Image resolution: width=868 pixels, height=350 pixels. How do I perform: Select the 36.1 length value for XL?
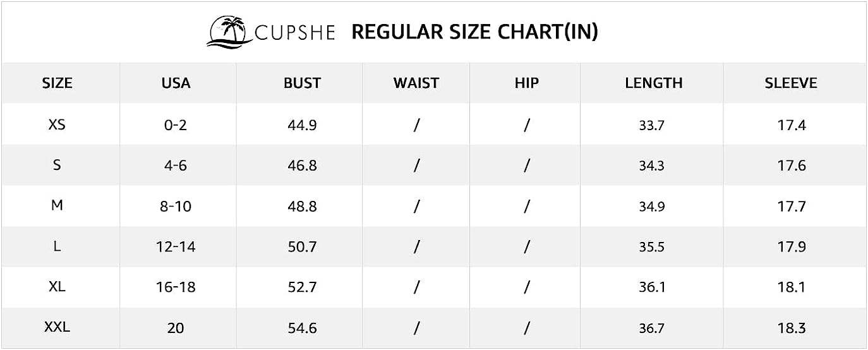pos(651,287)
